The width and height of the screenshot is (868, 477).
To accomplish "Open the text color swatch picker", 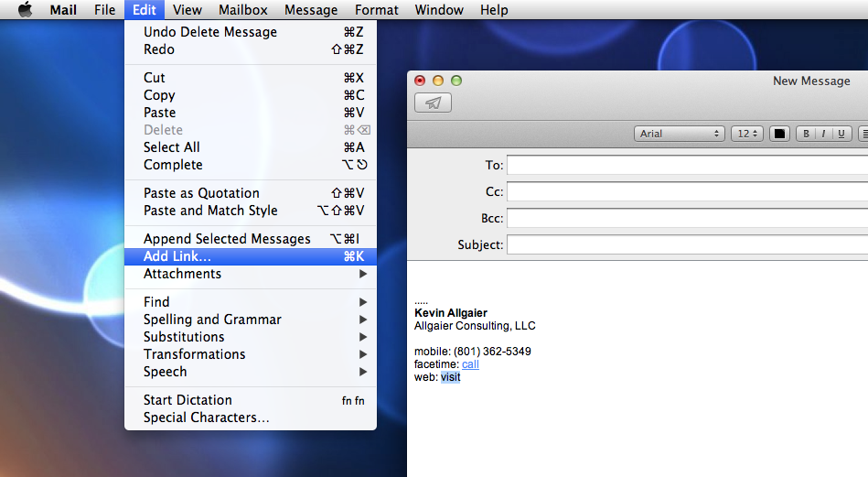I will pos(779,134).
